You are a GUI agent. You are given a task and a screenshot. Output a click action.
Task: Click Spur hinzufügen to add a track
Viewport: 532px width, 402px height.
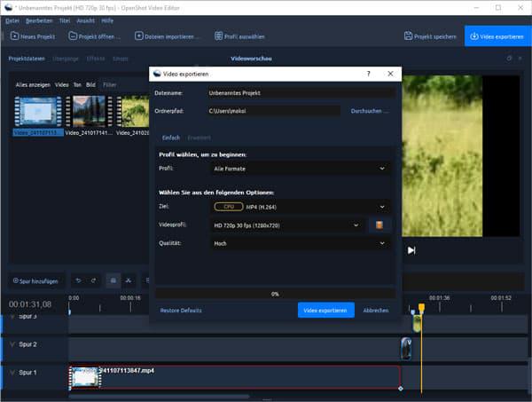click(x=35, y=280)
